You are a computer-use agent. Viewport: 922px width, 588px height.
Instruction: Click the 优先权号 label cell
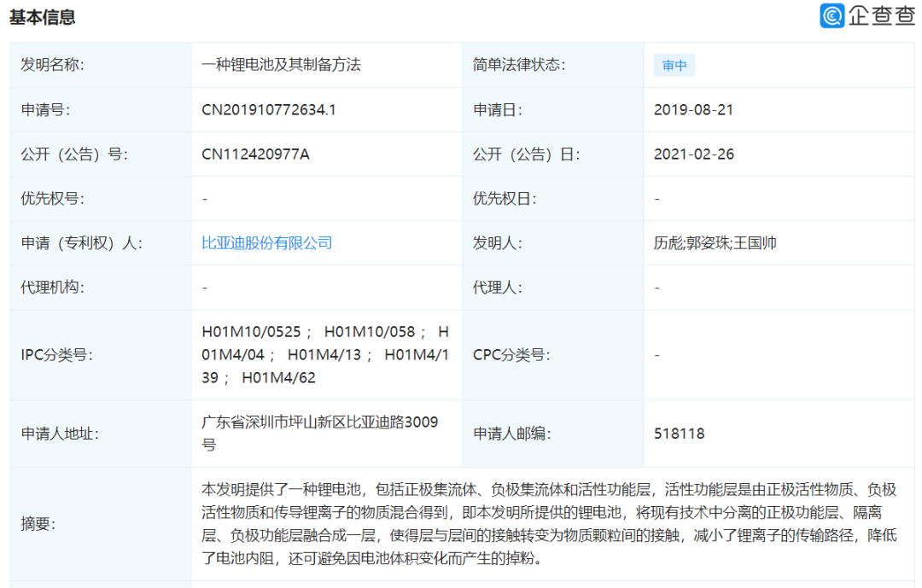(101, 199)
